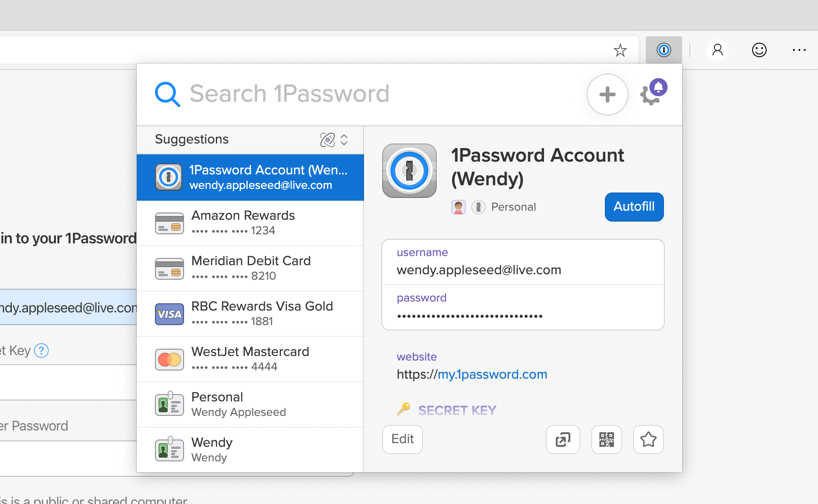Mark the Wendy account as favorite
The width and height of the screenshot is (818, 504).
tap(648, 440)
